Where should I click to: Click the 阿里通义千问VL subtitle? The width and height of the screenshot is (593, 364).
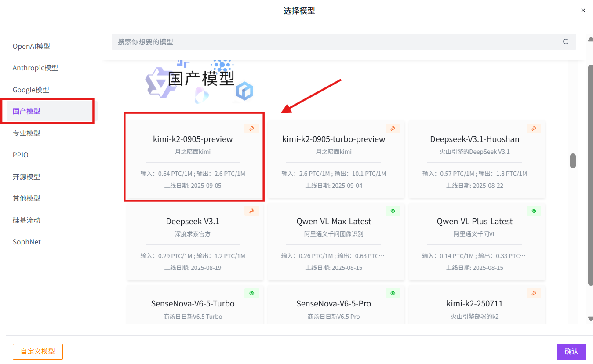pos(475,234)
